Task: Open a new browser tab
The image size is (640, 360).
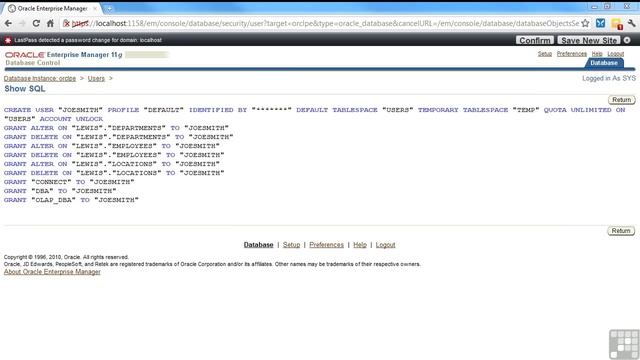Action: point(109,8)
